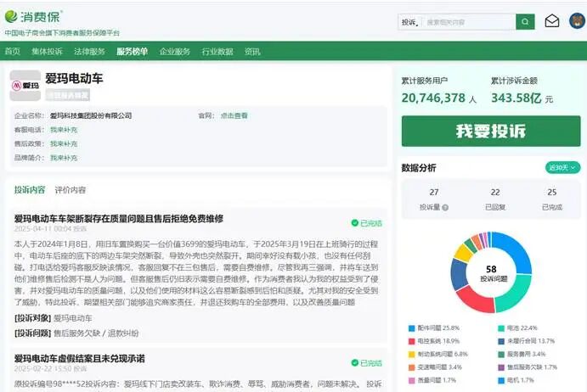The image size is (587, 392).
Task: Click the green magnifier search button
Action: (x=525, y=22)
